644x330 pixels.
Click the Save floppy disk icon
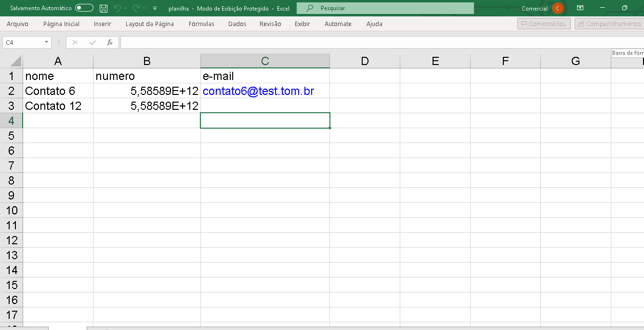click(x=104, y=8)
